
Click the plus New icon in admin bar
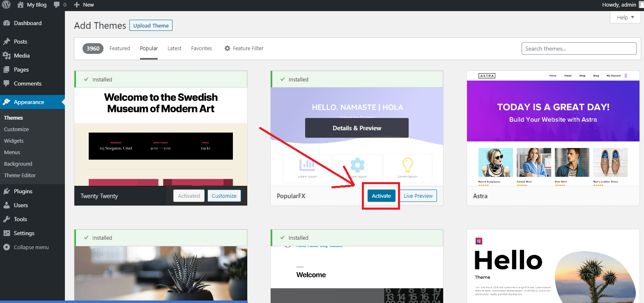coord(76,5)
